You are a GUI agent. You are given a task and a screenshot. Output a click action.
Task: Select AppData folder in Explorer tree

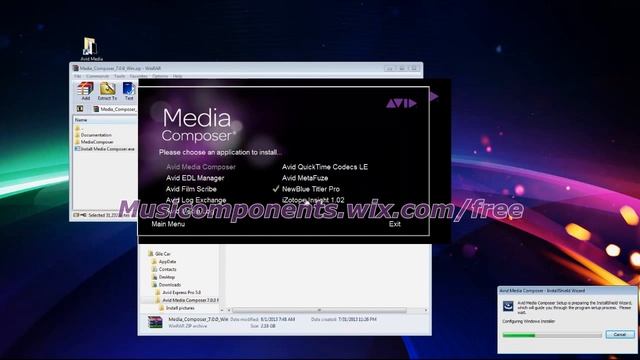[164, 262]
